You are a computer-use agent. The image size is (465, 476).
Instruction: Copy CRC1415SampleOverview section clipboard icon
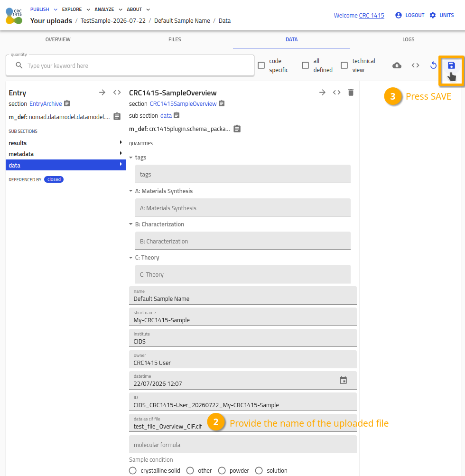pos(222,103)
